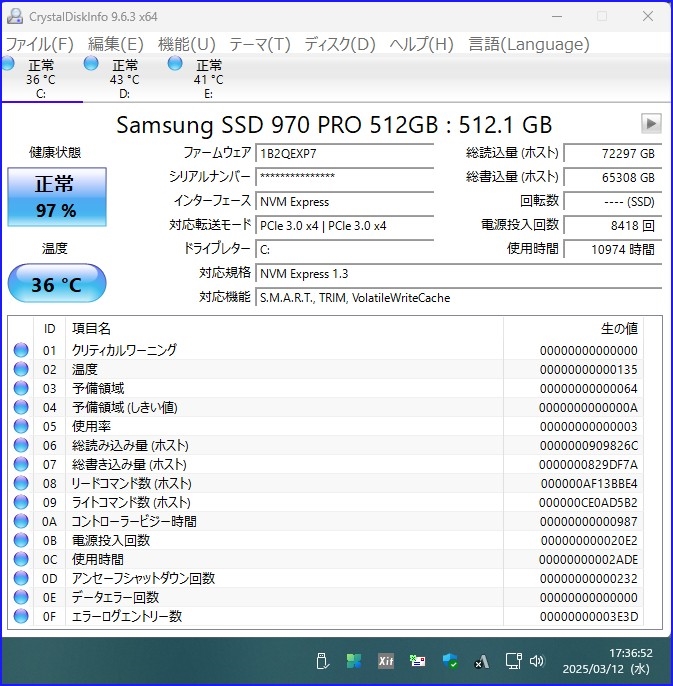This screenshot has width=673, height=686.
Task: Click the ID column header
Action: 49,329
